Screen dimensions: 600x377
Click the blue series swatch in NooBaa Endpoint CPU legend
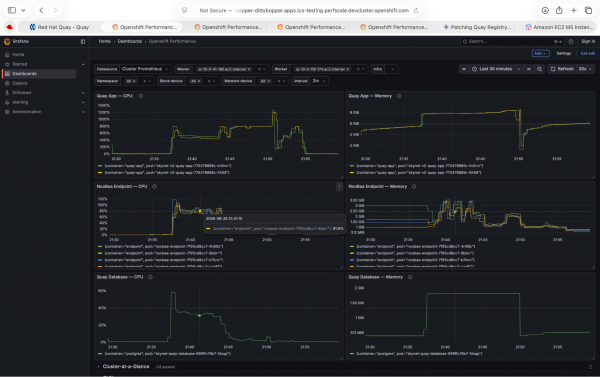(100, 260)
